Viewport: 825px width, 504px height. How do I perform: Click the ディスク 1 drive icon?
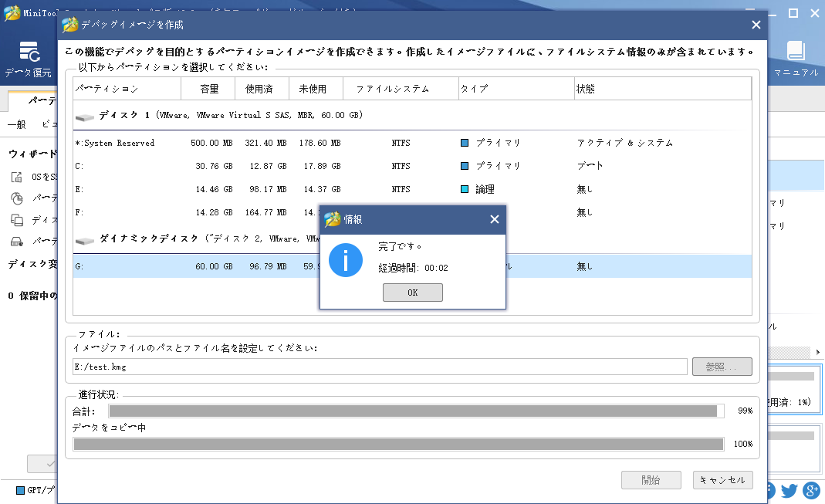(x=85, y=116)
